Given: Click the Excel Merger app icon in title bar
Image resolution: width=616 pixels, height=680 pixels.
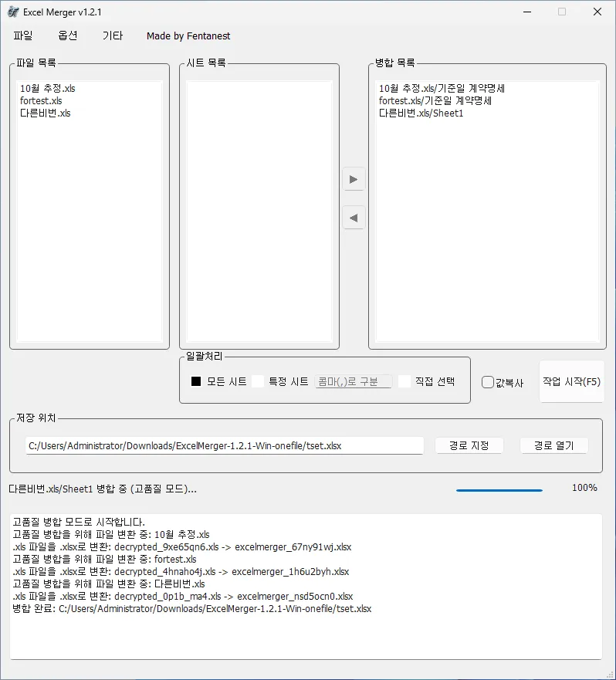Looking at the screenshot, I should [13, 12].
